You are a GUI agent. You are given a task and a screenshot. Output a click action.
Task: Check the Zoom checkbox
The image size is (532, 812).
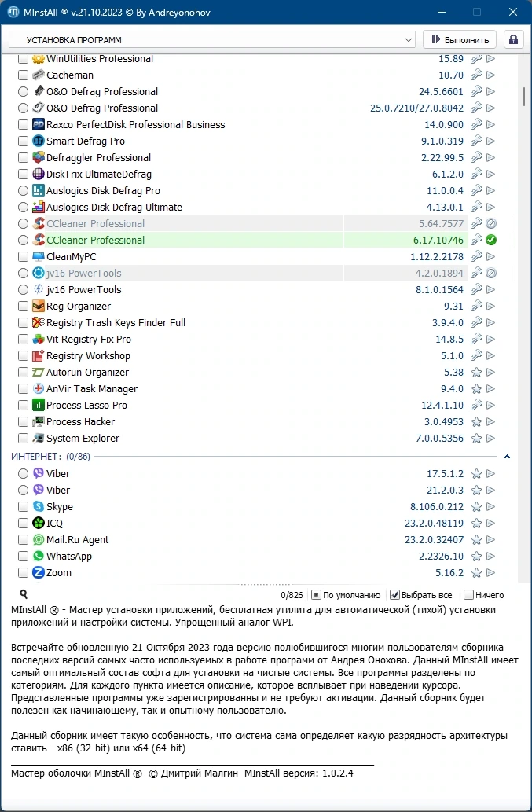(23, 573)
